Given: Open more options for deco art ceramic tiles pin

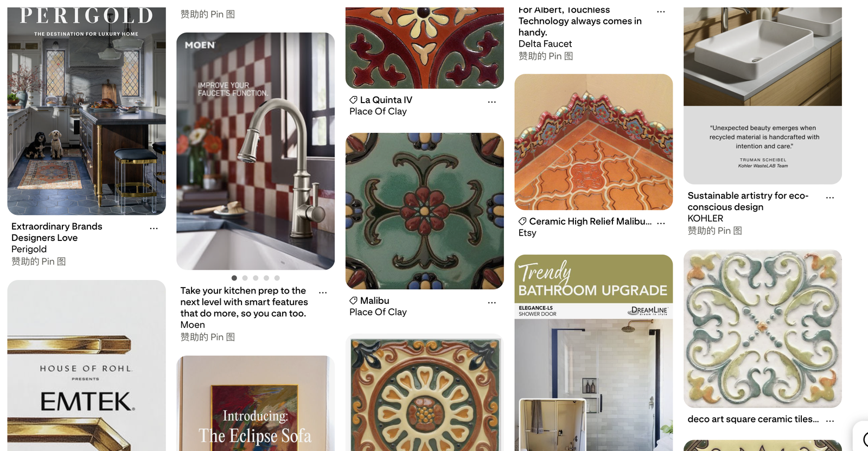Looking at the screenshot, I should (x=830, y=421).
